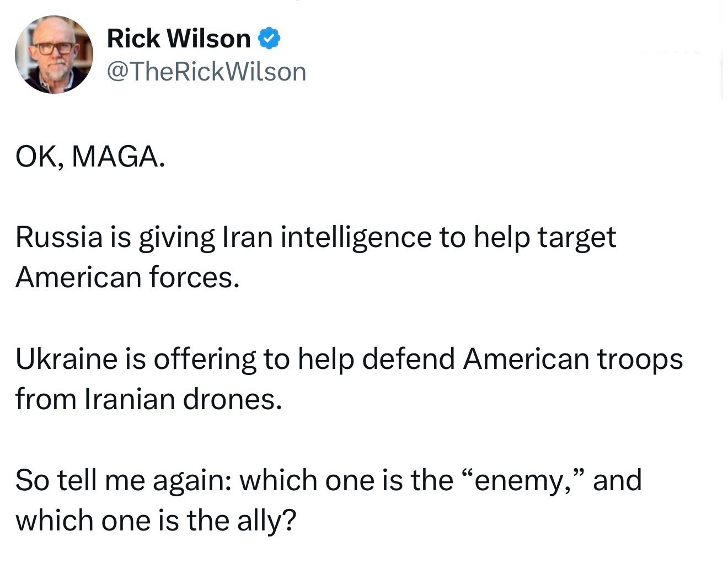Click the "So tell me again:" phrase
728x574 pixels.
coord(124,480)
